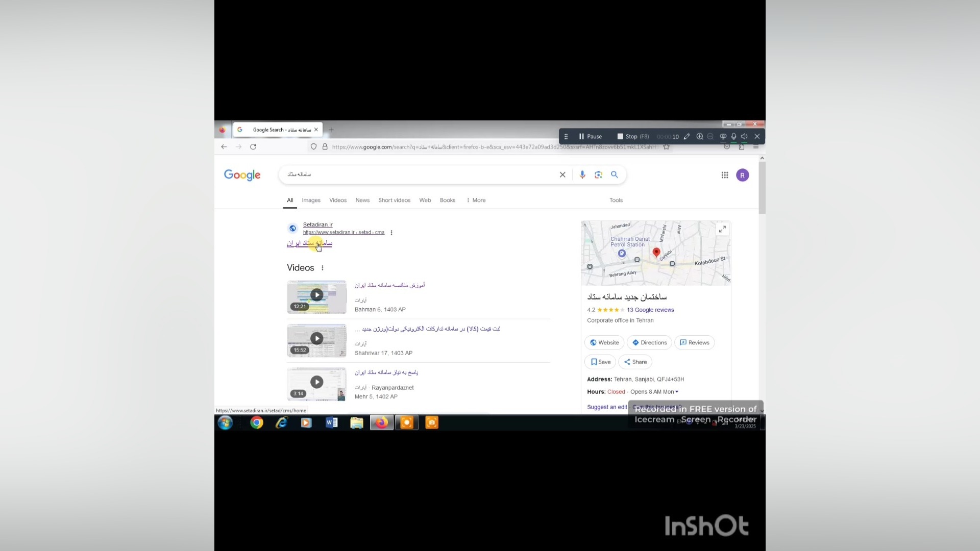Go forward in Firefox history
Viewport: 980px width, 551px height.
point(238,147)
